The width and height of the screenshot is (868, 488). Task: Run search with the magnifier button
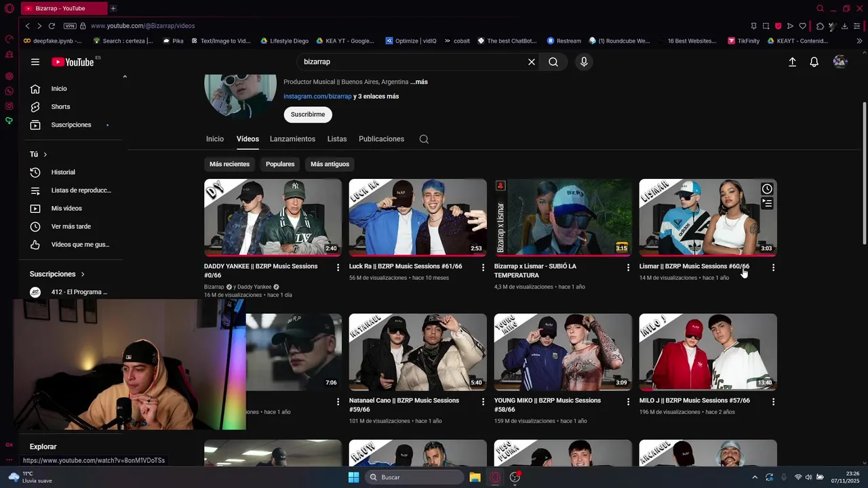click(x=553, y=62)
